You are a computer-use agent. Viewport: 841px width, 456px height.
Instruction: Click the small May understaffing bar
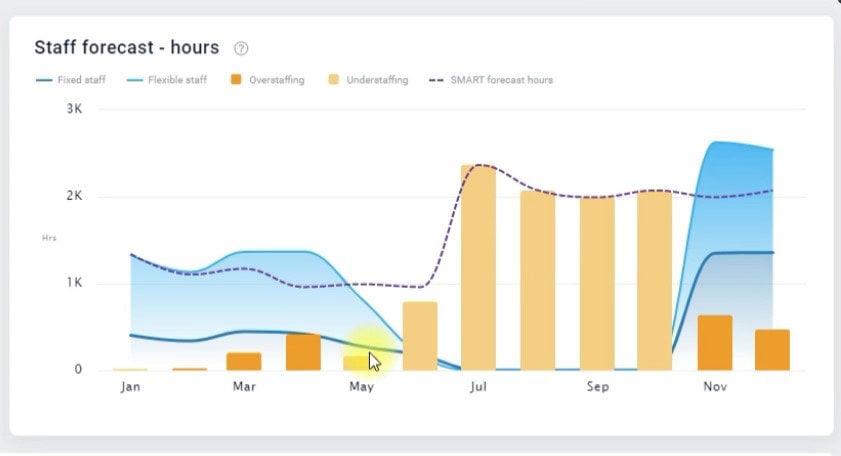355,362
